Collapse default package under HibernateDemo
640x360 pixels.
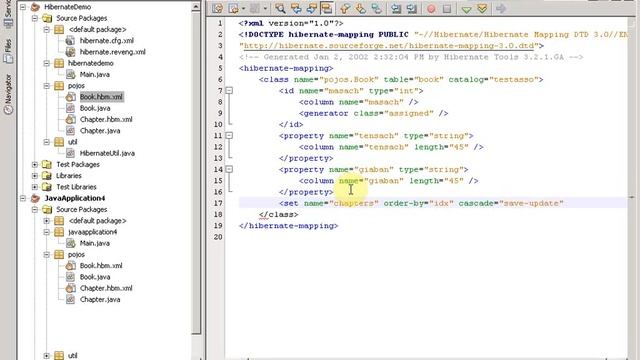[x=47, y=29]
